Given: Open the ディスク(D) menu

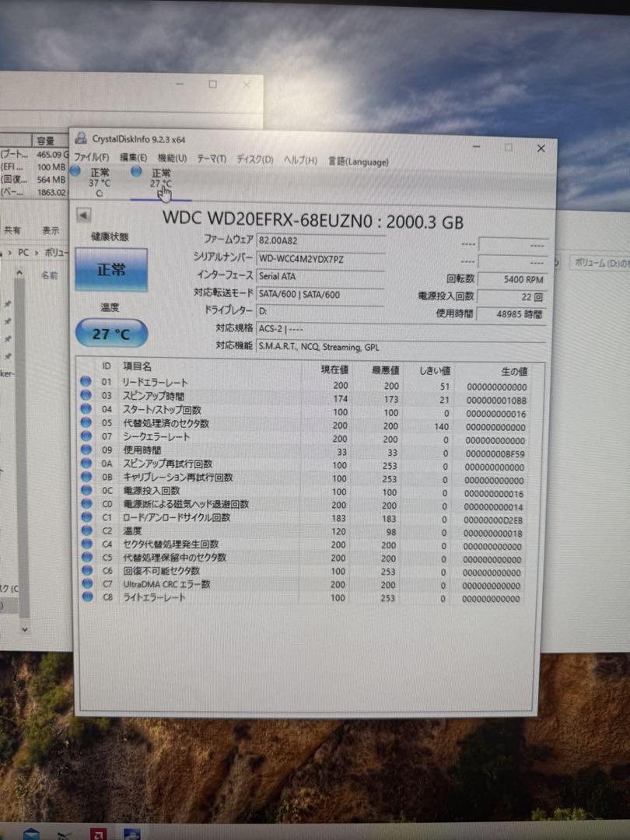Looking at the screenshot, I should (x=255, y=159).
